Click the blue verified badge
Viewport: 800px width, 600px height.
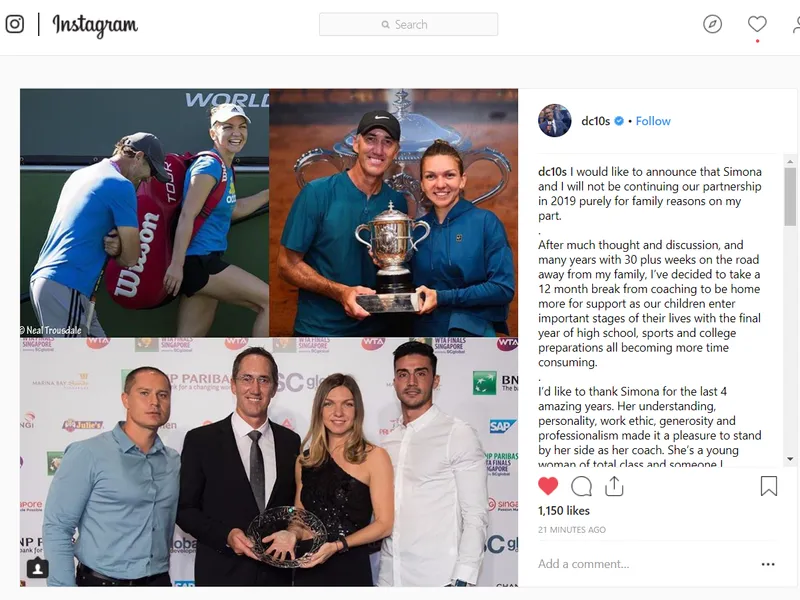click(619, 121)
